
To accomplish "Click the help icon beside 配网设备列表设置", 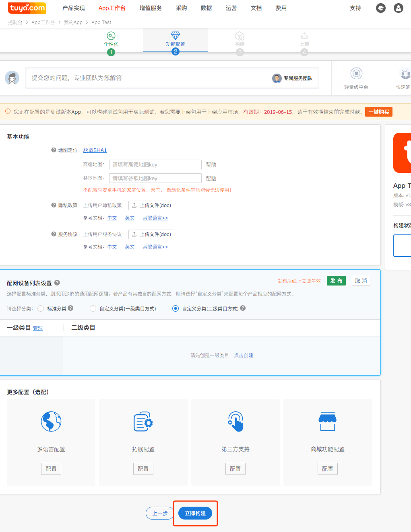I will point(57,283).
